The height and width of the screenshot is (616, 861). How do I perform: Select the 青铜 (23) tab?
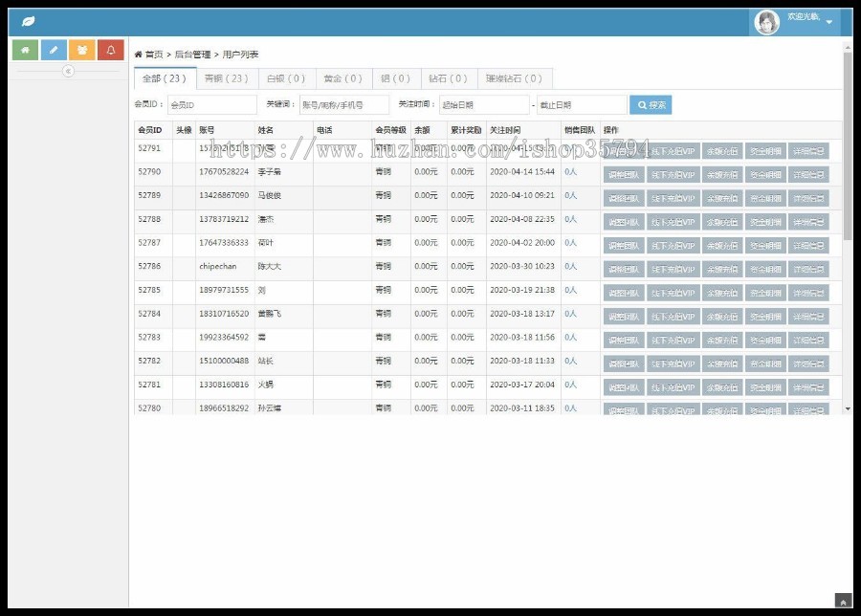[226, 78]
